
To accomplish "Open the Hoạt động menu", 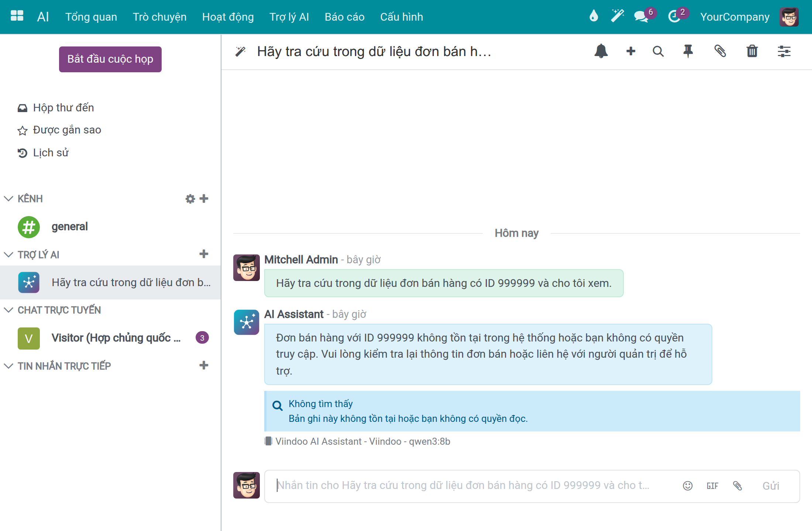I will coord(228,17).
